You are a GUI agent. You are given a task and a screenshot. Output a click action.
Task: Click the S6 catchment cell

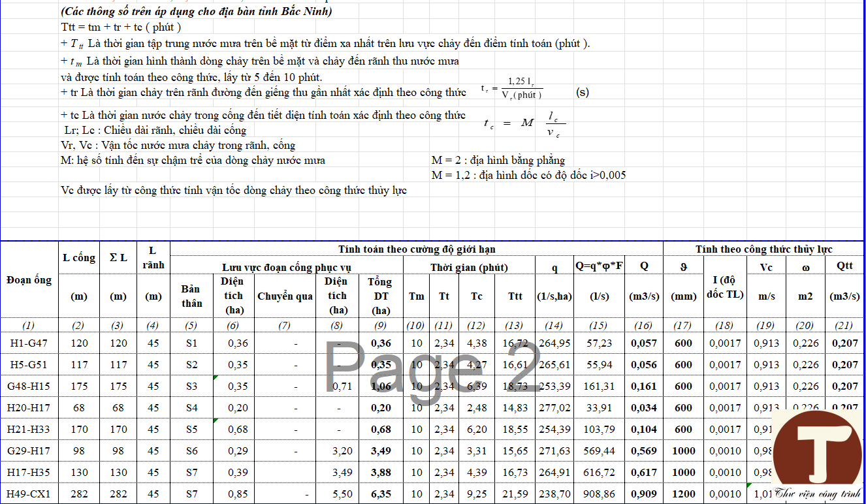coord(191,450)
